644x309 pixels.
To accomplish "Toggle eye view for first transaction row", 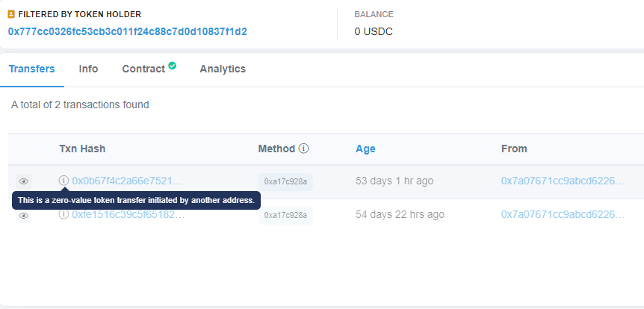I will point(24,181).
